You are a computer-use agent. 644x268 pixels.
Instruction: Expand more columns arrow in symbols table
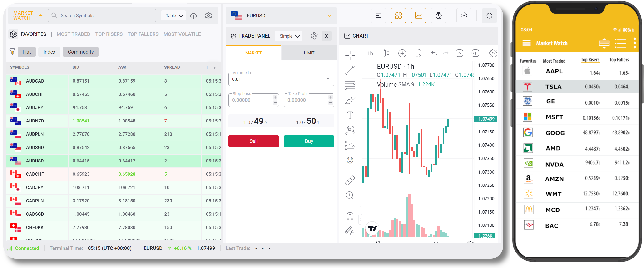214,68
